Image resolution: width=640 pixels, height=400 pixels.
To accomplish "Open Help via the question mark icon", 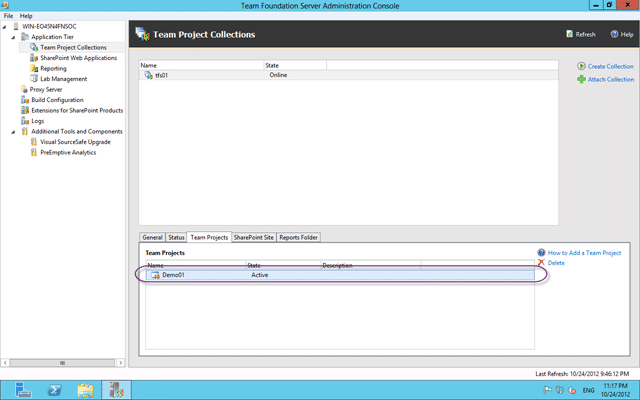I will coord(614,34).
